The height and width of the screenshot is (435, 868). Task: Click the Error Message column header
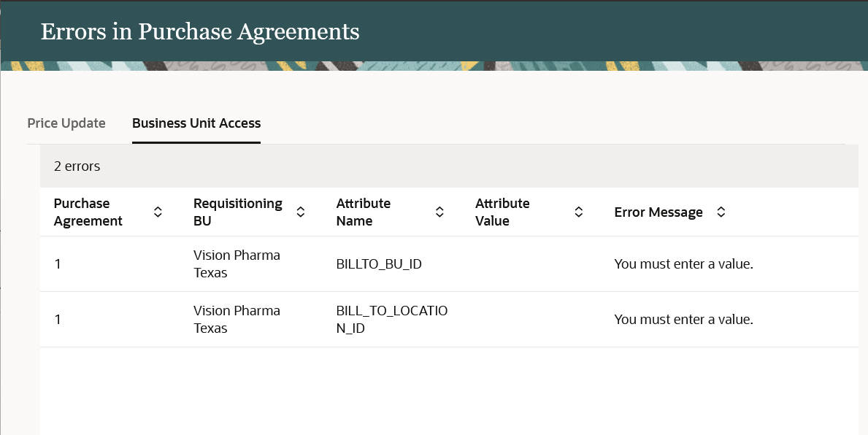point(658,212)
